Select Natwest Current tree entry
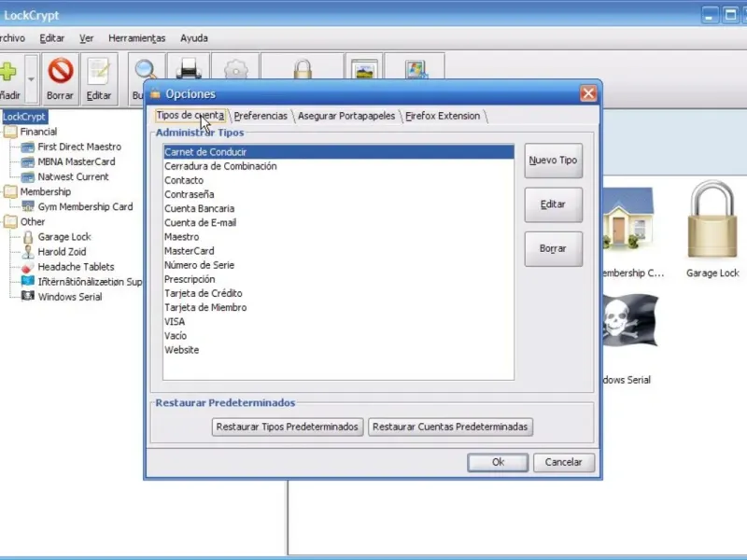 tap(74, 176)
